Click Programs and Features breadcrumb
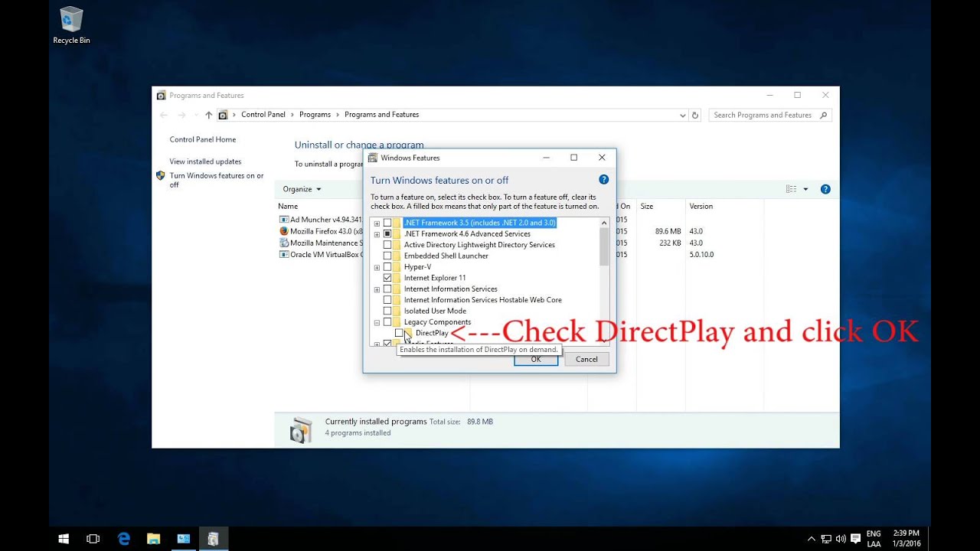Screen dimensions: 980x551 [x=381, y=115]
